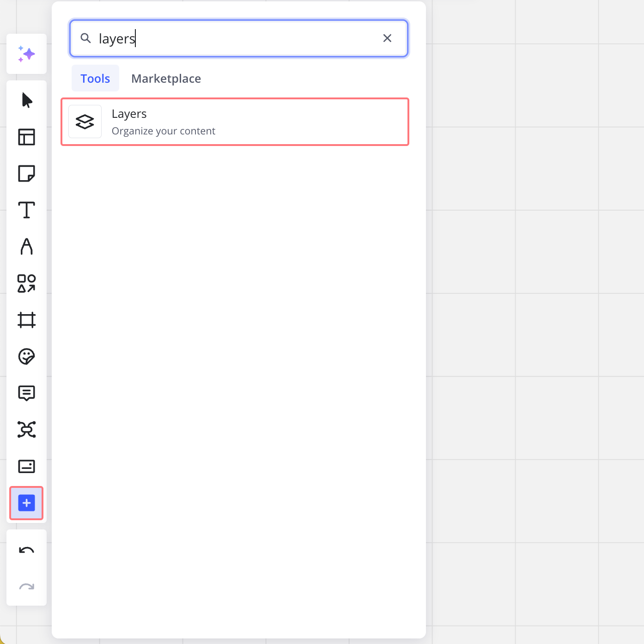The width and height of the screenshot is (644, 644).
Task: Click the redo arrow
Action: [x=26, y=587]
